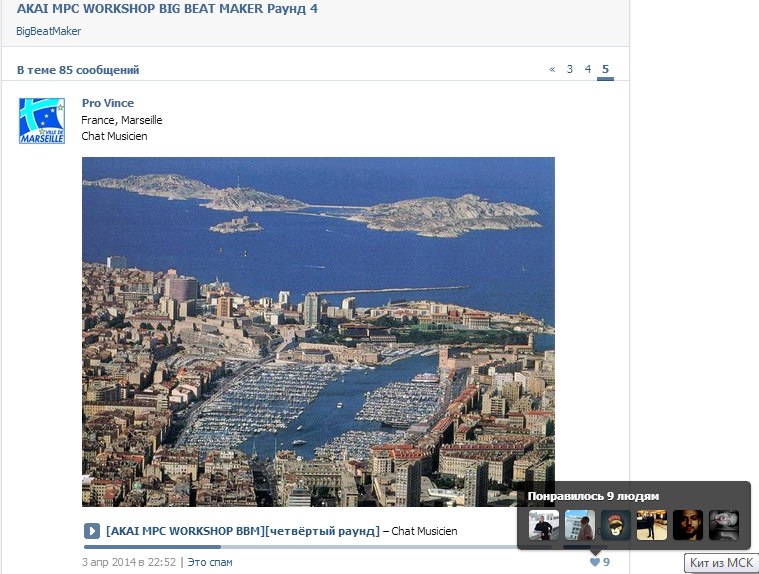Open the Marseille aerial photo
Image resolution: width=759 pixels, height=574 pixels.
318,332
